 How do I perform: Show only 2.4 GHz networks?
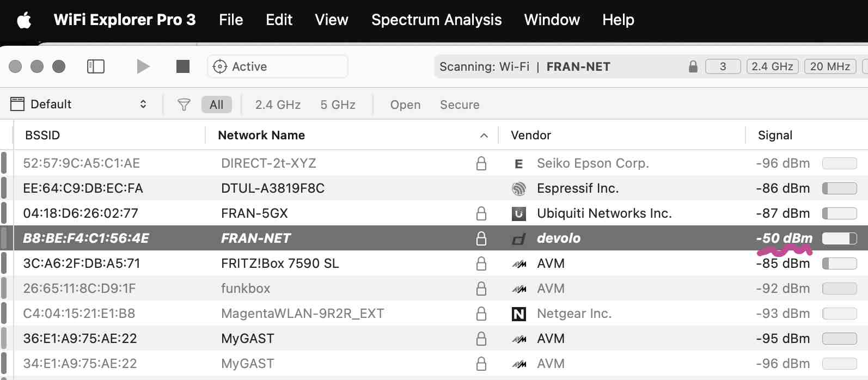pos(278,105)
